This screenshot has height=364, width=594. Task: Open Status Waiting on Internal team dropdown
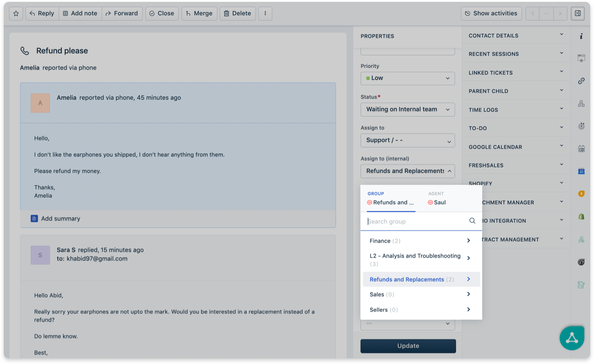click(408, 109)
